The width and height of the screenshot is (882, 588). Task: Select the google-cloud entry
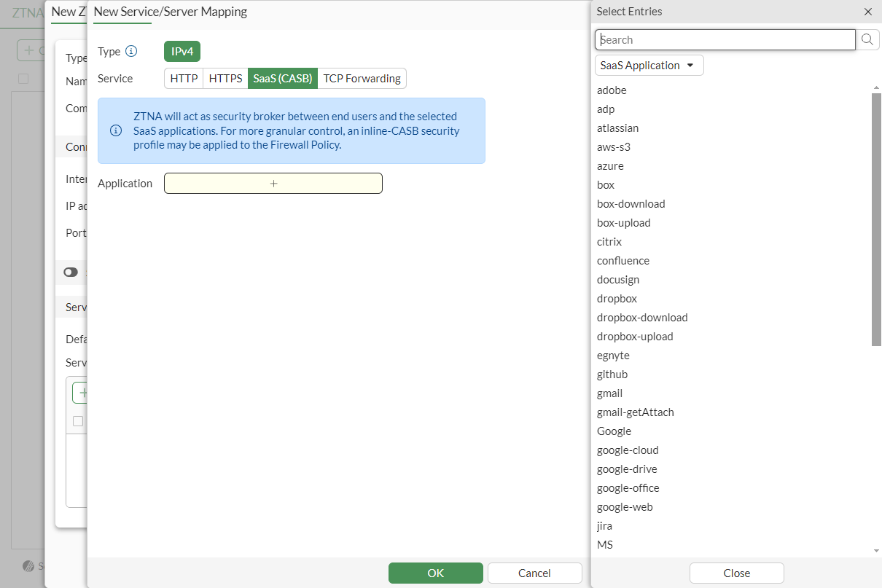point(628,450)
